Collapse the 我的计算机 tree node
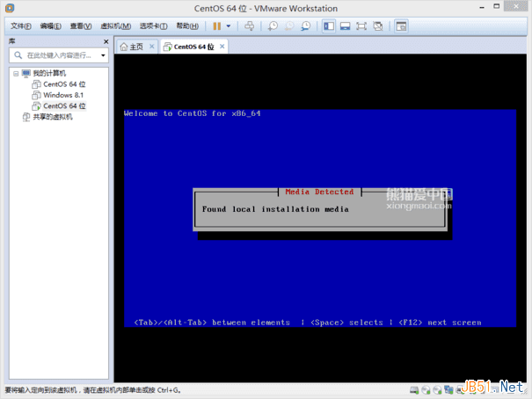Screen dimensions: 532x399 coord(16,73)
